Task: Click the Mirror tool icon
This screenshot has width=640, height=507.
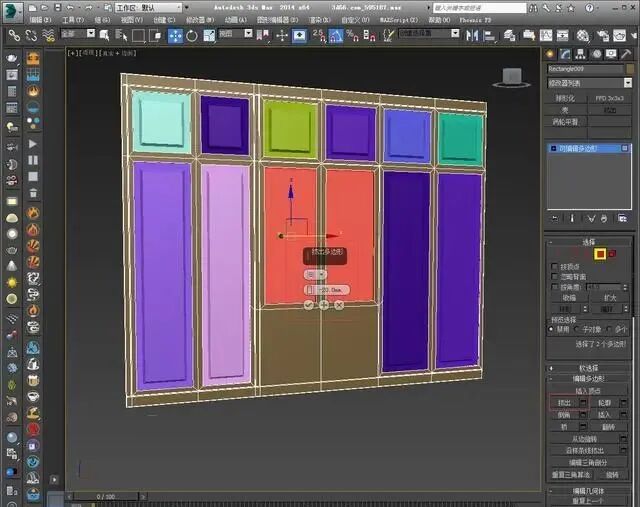Action: [472, 36]
